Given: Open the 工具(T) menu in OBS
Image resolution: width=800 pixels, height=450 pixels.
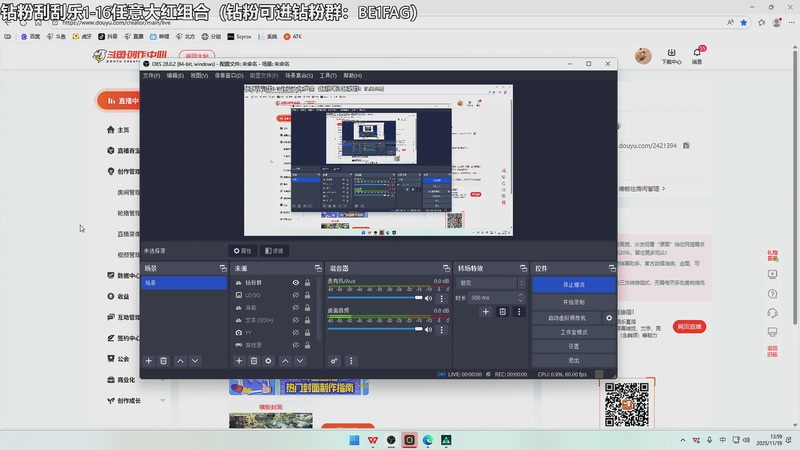Looking at the screenshot, I should click(328, 76).
